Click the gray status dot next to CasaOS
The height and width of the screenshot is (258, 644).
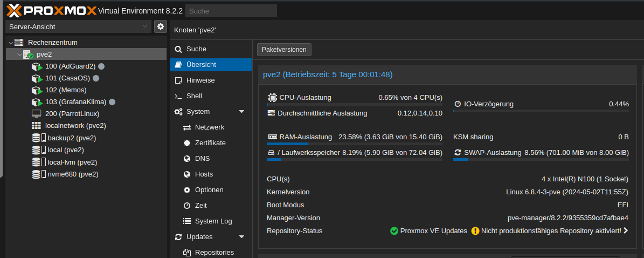click(x=96, y=78)
